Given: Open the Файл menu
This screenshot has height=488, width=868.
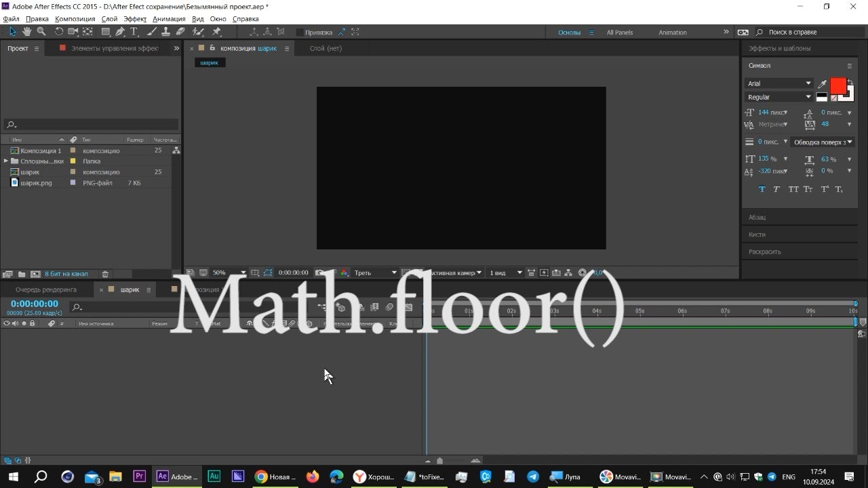Looking at the screenshot, I should pyautogui.click(x=12, y=19).
